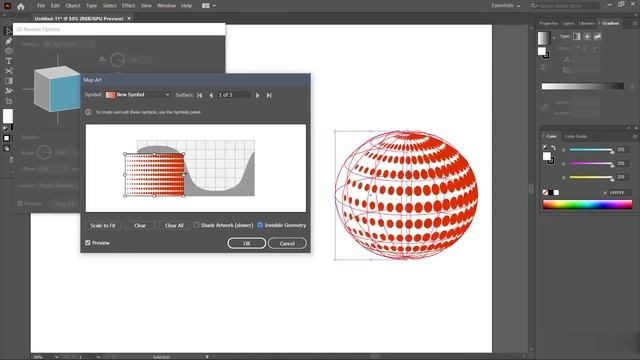The height and width of the screenshot is (360, 640).
Task: Switch to the Libraries panel tab
Action: 587,23
